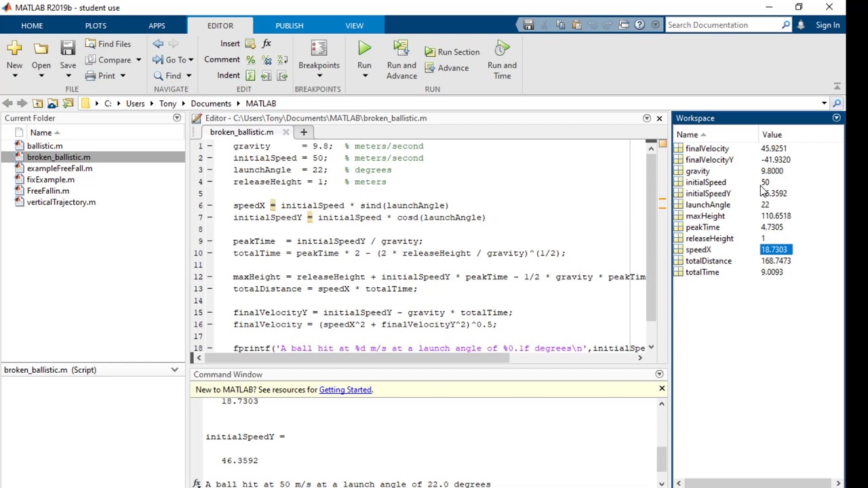Open the Current Folder panel actions menu
This screenshot has width=868, height=488.
(x=177, y=118)
